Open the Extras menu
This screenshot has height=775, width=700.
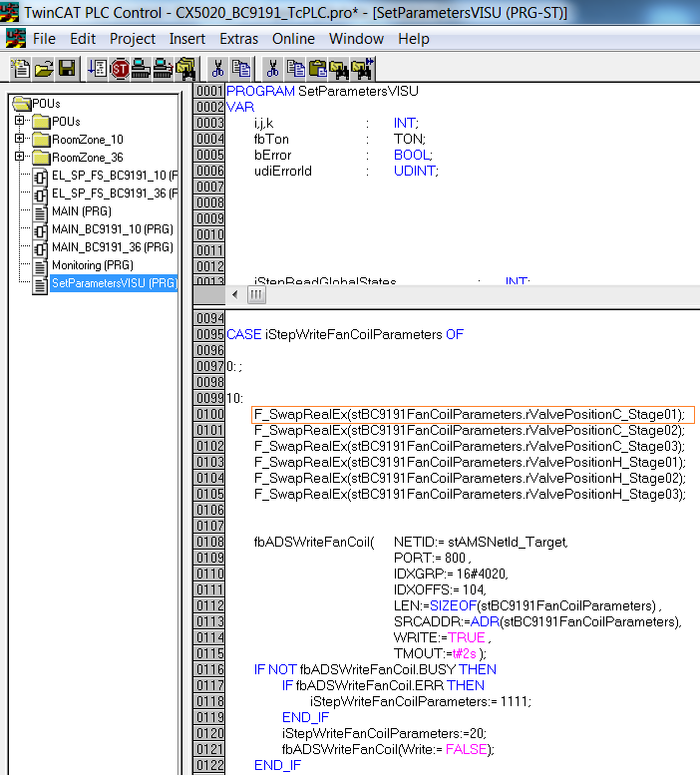pos(238,39)
